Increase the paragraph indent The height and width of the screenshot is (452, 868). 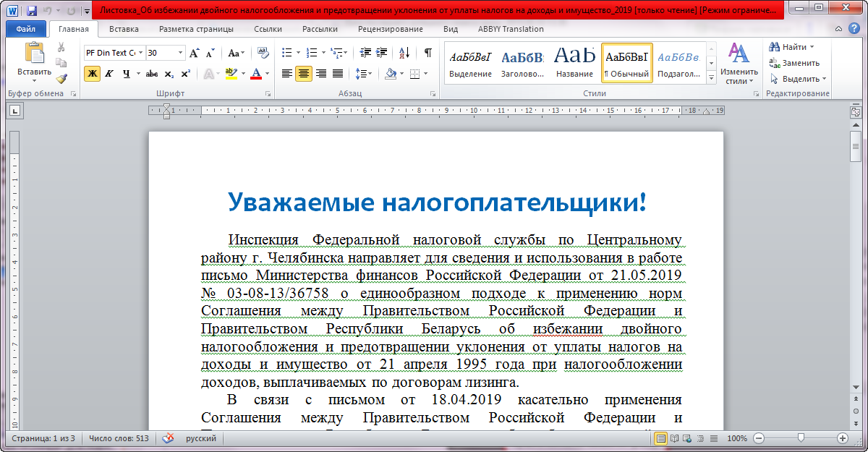(381, 53)
